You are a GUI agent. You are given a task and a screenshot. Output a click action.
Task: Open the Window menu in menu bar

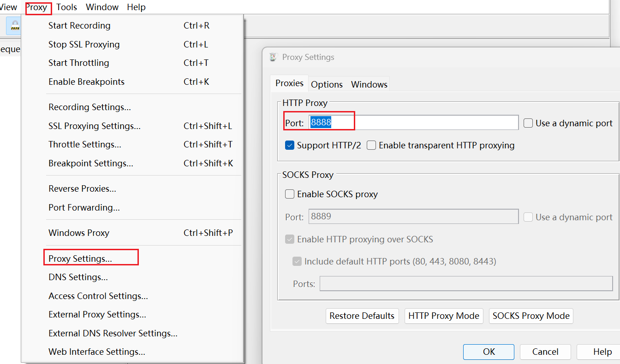tap(102, 7)
